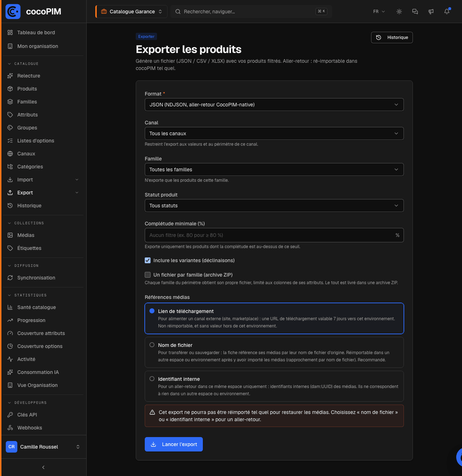This screenshot has width=462, height=476.
Task: Click the Tableau de bord grid icon
Action: click(x=10, y=32)
